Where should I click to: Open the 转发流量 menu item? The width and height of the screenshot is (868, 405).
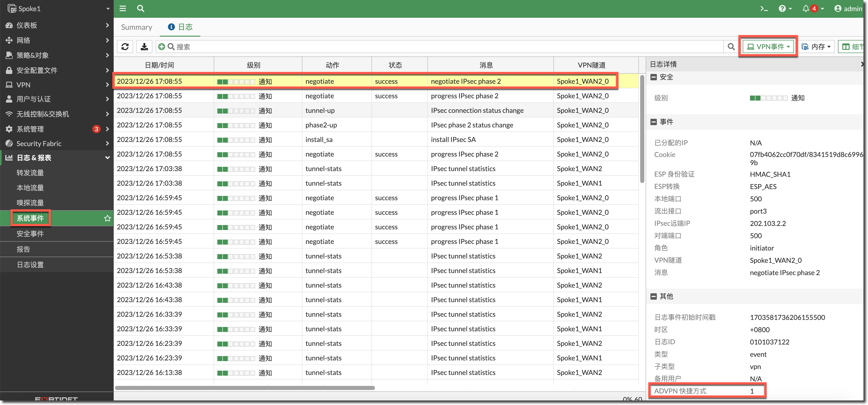click(30, 173)
